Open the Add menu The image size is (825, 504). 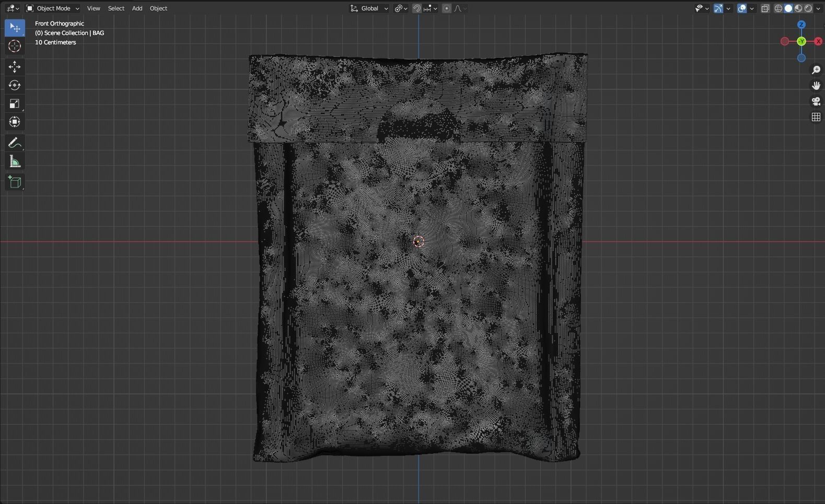[137, 8]
